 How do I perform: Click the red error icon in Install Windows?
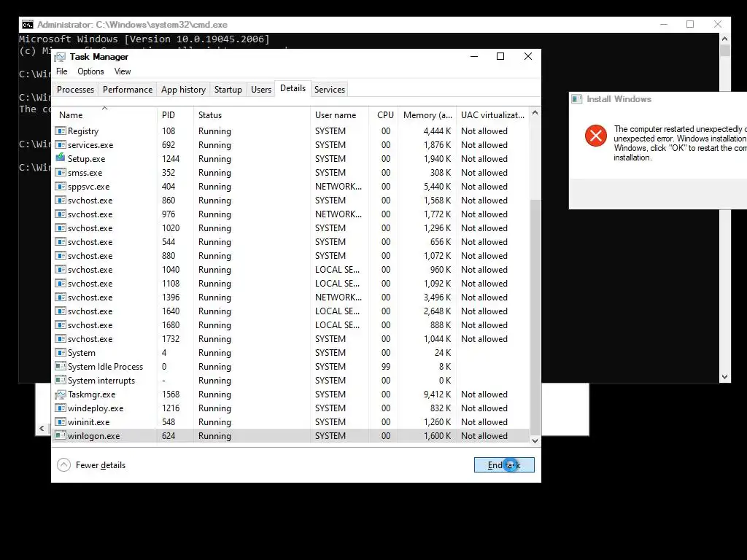[x=595, y=136]
